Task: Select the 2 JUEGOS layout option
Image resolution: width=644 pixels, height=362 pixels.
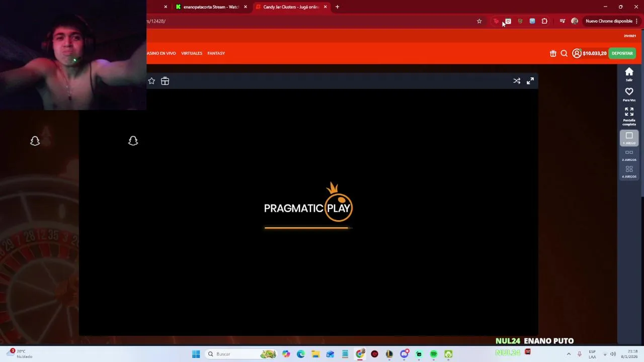Action: 629,155
